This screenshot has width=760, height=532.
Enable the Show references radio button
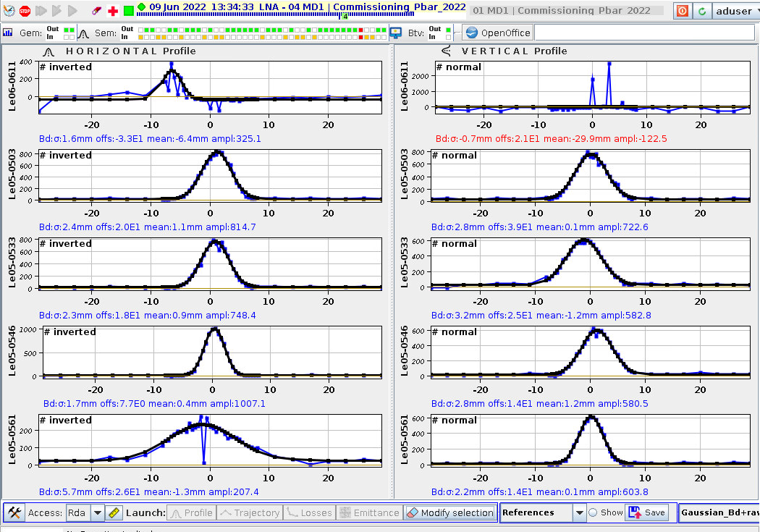[x=593, y=512]
